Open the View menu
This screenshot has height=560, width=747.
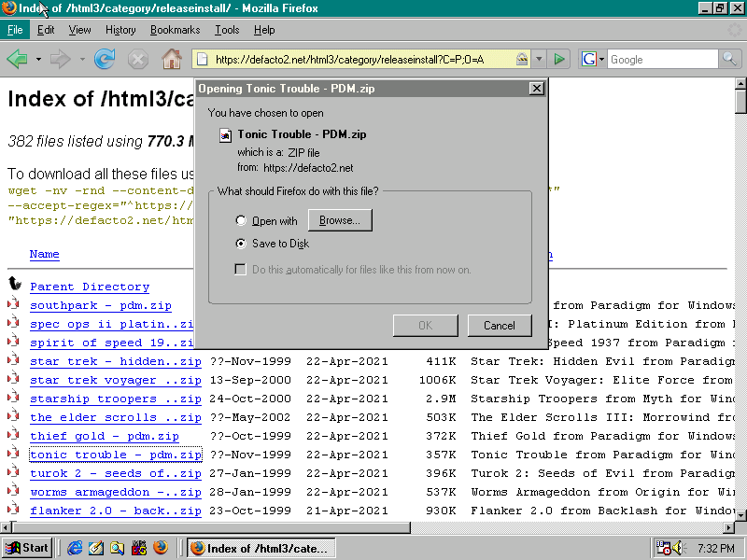[79, 30]
